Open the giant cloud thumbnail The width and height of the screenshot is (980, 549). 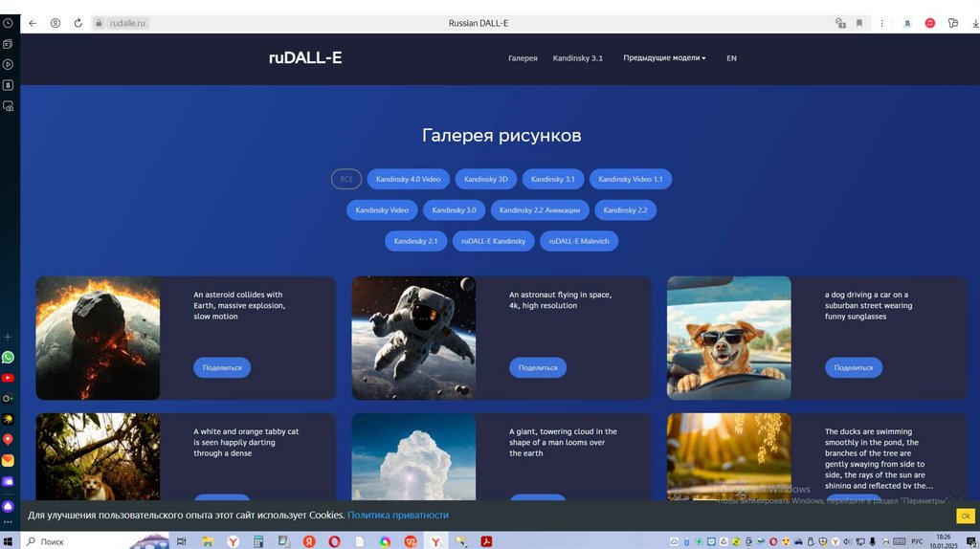tap(413, 456)
